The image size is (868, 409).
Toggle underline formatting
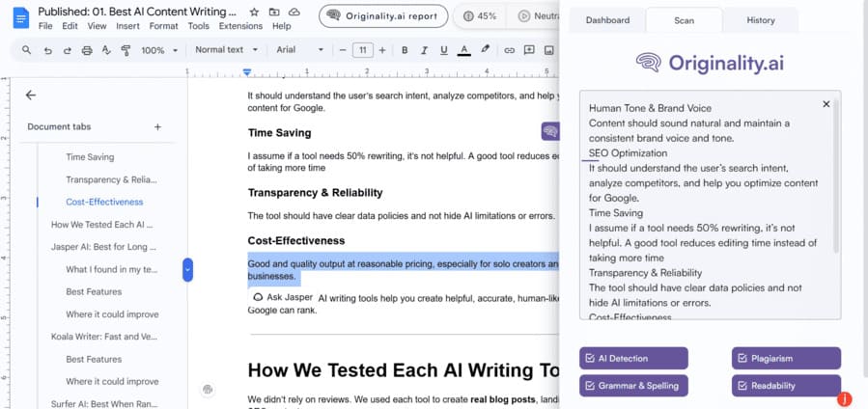coord(443,50)
